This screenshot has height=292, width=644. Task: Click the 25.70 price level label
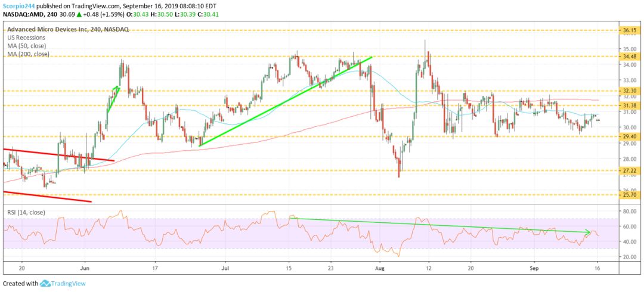630,194
